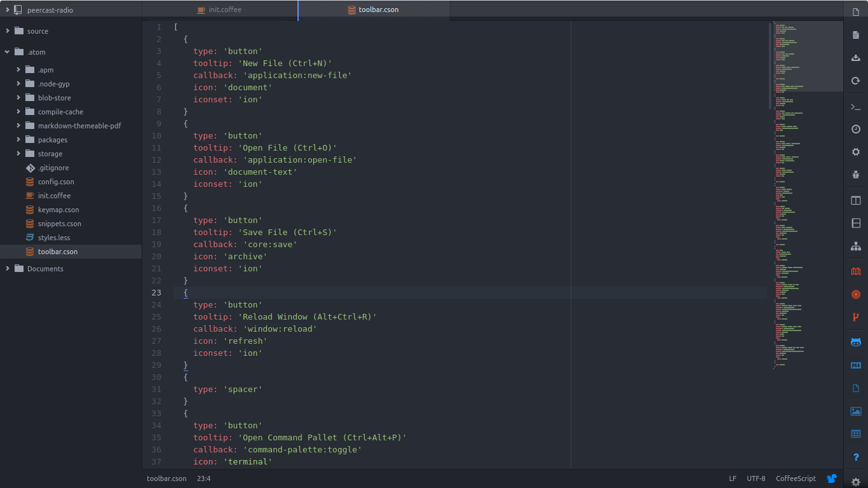Open .gitignore in the tree view
The image size is (868, 488).
53,168
